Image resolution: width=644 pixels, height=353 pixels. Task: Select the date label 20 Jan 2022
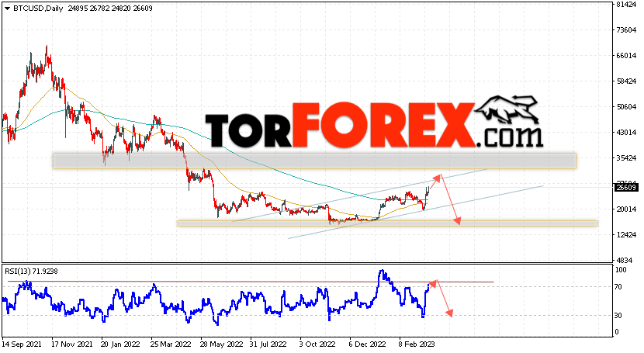(x=120, y=344)
